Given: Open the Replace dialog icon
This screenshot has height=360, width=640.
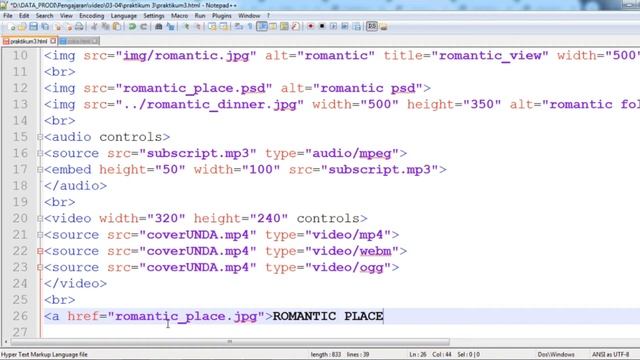Looking at the screenshot, I should (x=171, y=27).
